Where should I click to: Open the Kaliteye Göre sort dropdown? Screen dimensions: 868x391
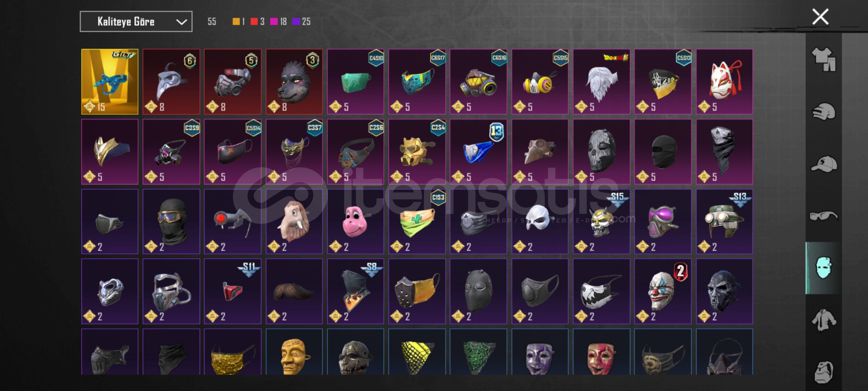point(136,22)
